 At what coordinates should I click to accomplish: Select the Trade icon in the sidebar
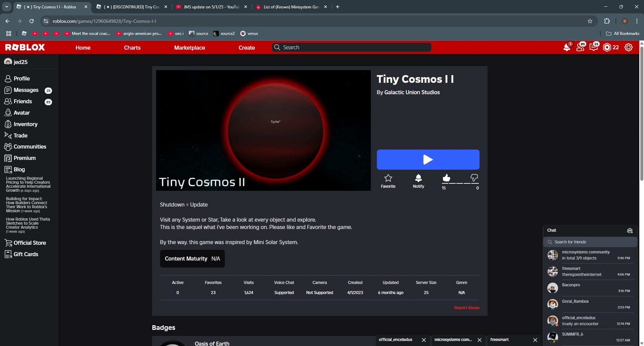tap(7, 135)
